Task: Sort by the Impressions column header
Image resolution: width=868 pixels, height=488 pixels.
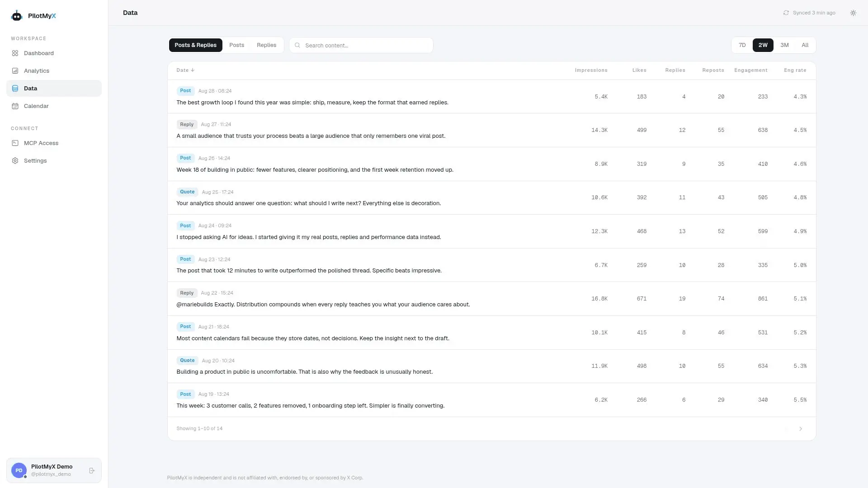Action: click(591, 70)
